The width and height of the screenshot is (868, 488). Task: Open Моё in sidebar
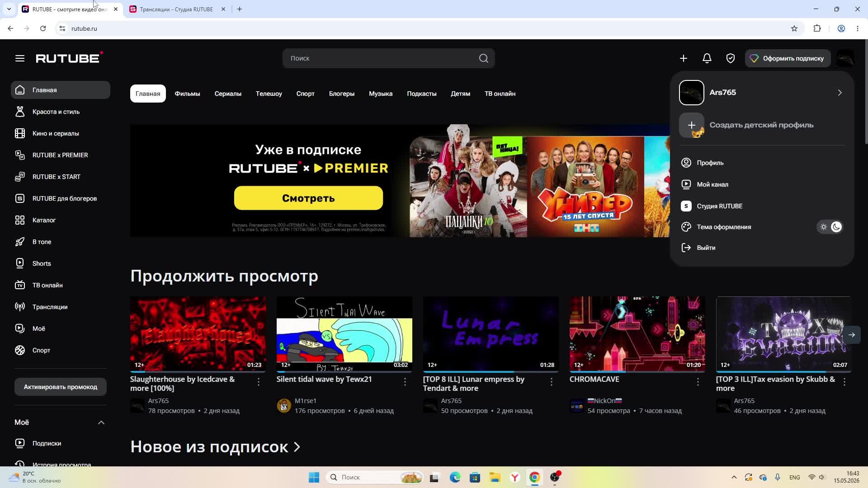tap(61, 328)
